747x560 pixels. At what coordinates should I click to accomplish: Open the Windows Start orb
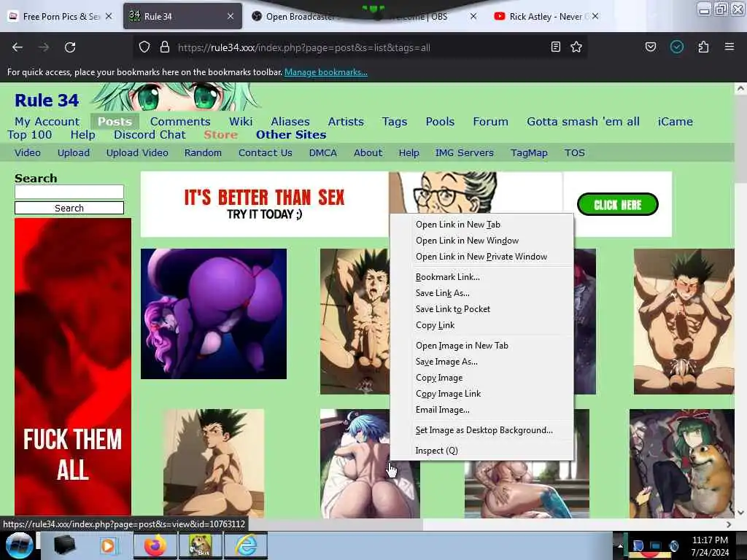20,545
